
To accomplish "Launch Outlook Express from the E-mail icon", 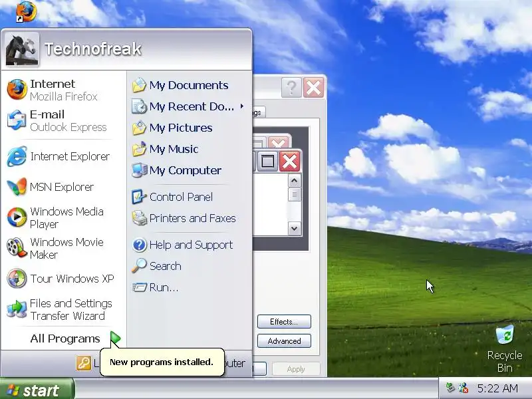I will [17, 120].
